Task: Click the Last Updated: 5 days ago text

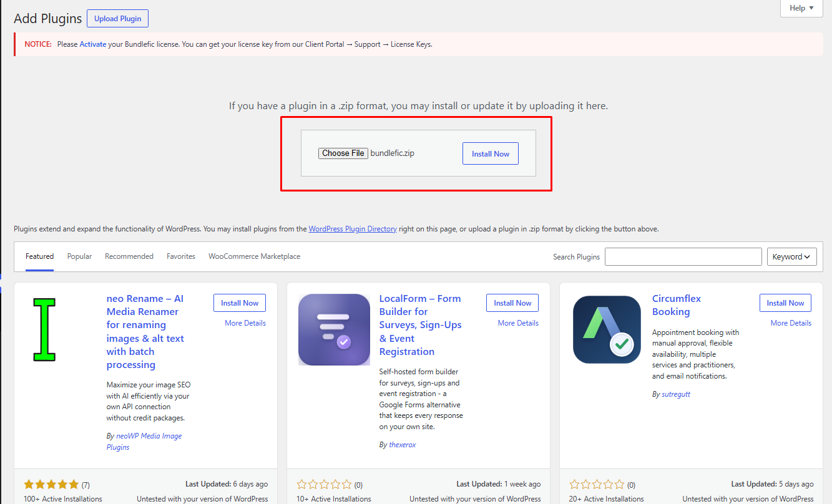Action: pyautogui.click(x=772, y=484)
